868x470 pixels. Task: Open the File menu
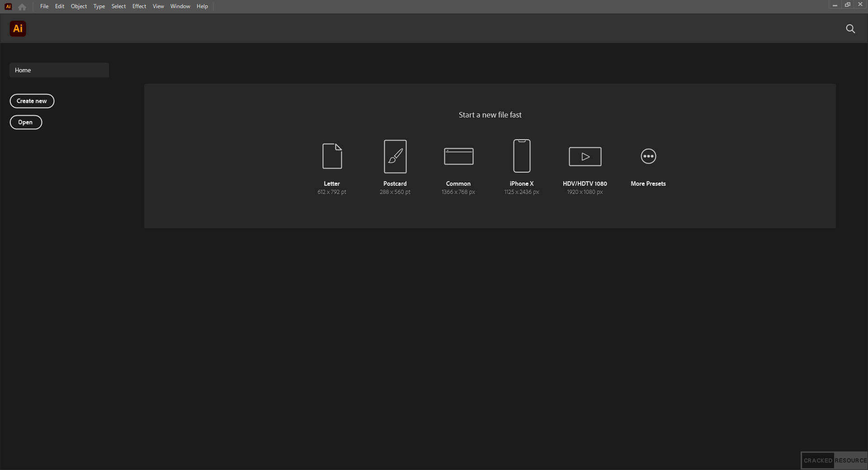(x=44, y=6)
